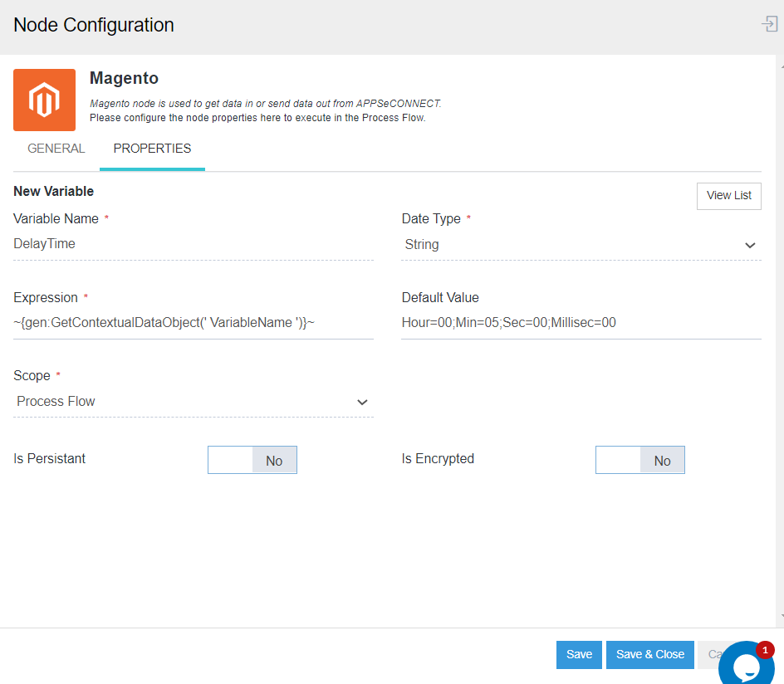Image resolution: width=784 pixels, height=684 pixels.
Task: Focus the Variable Name input field
Action: tap(193, 244)
